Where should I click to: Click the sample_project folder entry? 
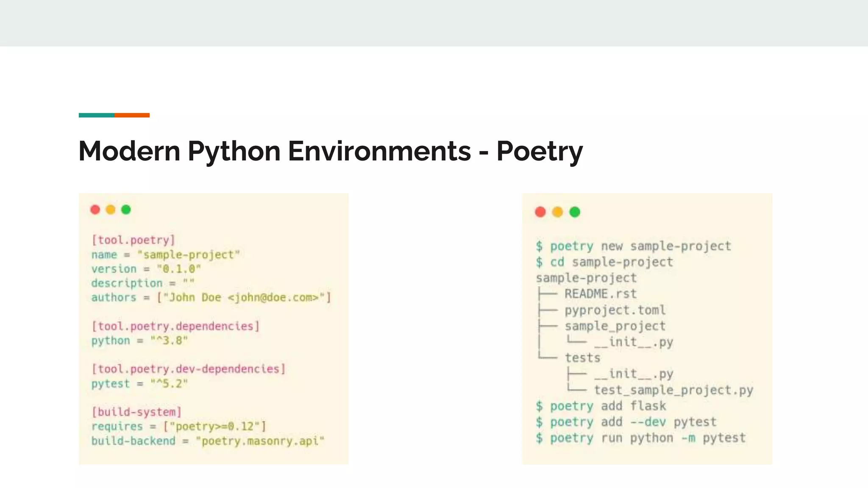pyautogui.click(x=615, y=326)
